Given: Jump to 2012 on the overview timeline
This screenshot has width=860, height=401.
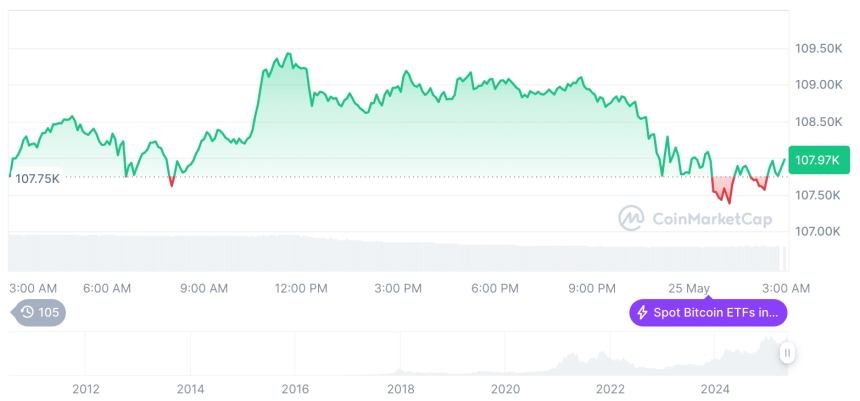Looking at the screenshot, I should [85, 389].
